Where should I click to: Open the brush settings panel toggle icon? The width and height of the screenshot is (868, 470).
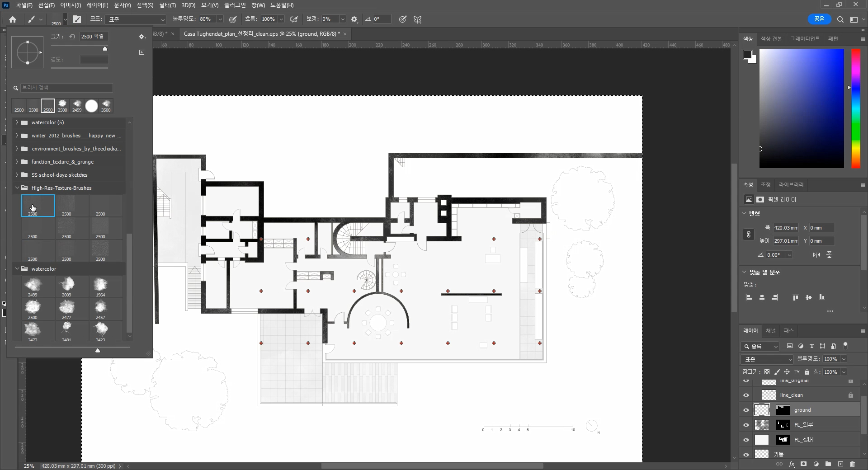pyautogui.click(x=77, y=19)
